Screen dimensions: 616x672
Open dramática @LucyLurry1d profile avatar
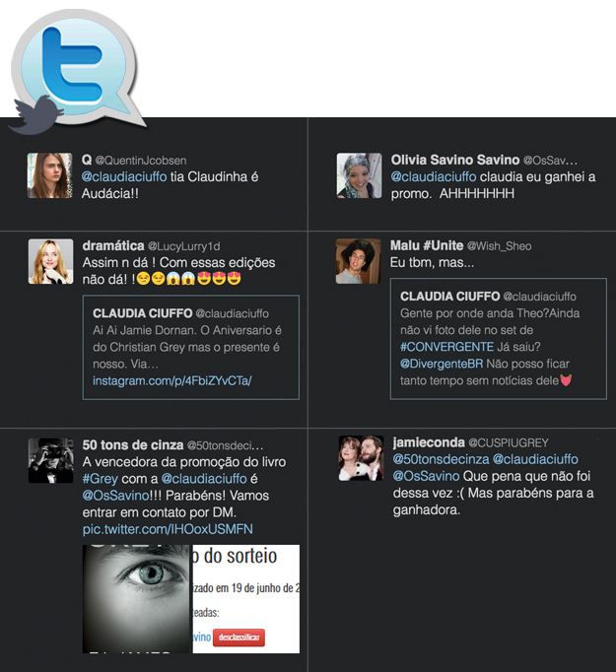click(x=50, y=261)
